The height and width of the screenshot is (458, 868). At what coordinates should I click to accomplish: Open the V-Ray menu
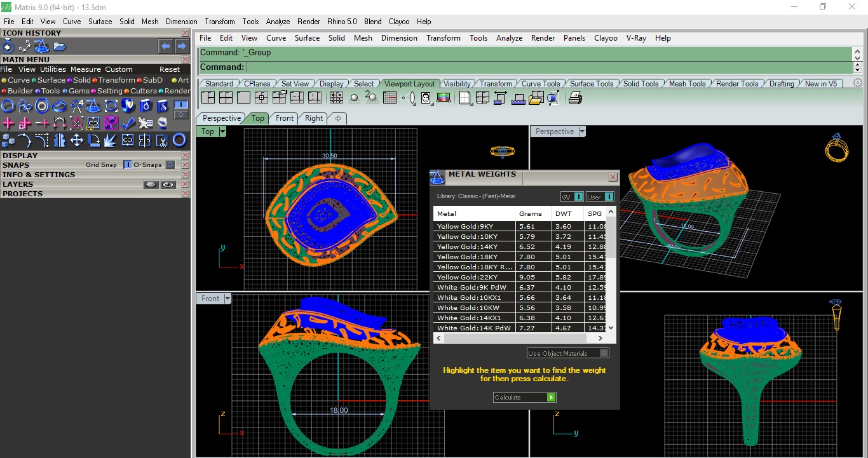click(x=636, y=38)
